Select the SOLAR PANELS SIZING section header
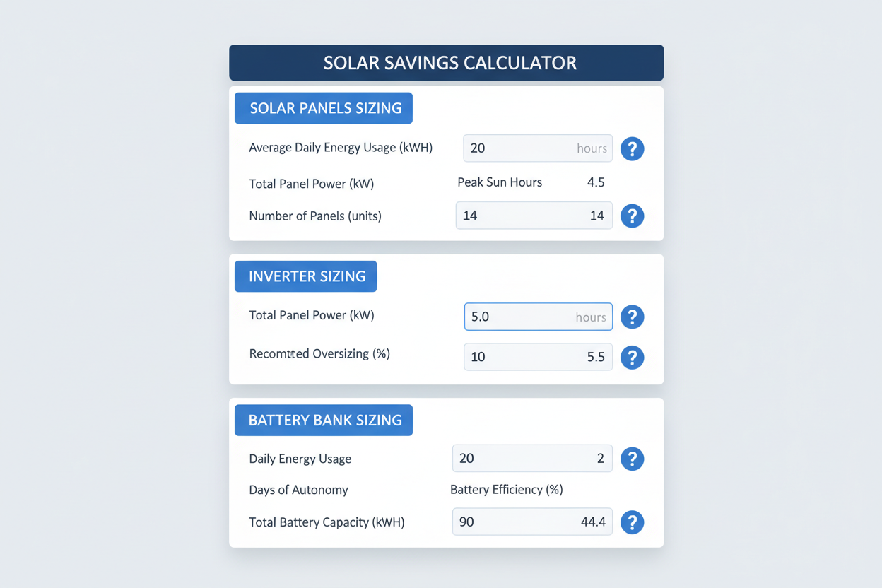This screenshot has height=588, width=882. (x=323, y=108)
